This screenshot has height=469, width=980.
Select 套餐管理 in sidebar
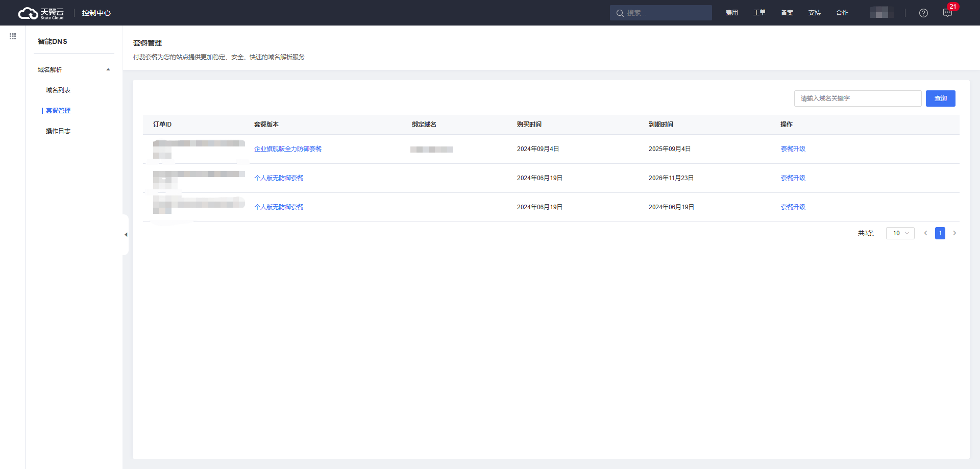pyautogui.click(x=58, y=111)
